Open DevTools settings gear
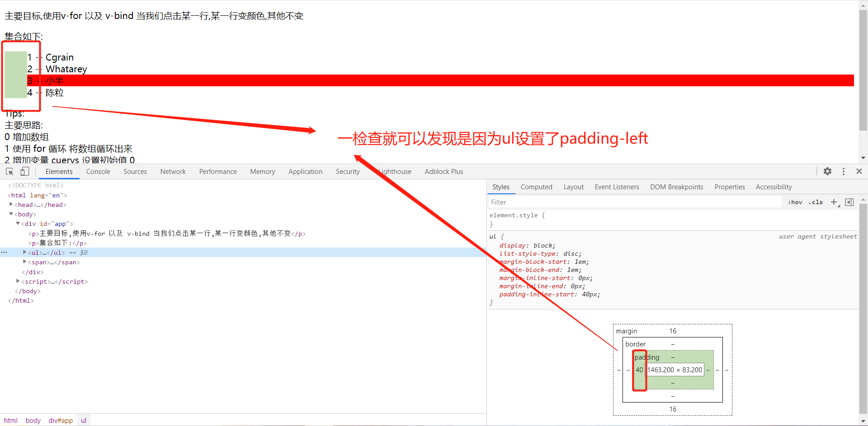 (x=827, y=172)
